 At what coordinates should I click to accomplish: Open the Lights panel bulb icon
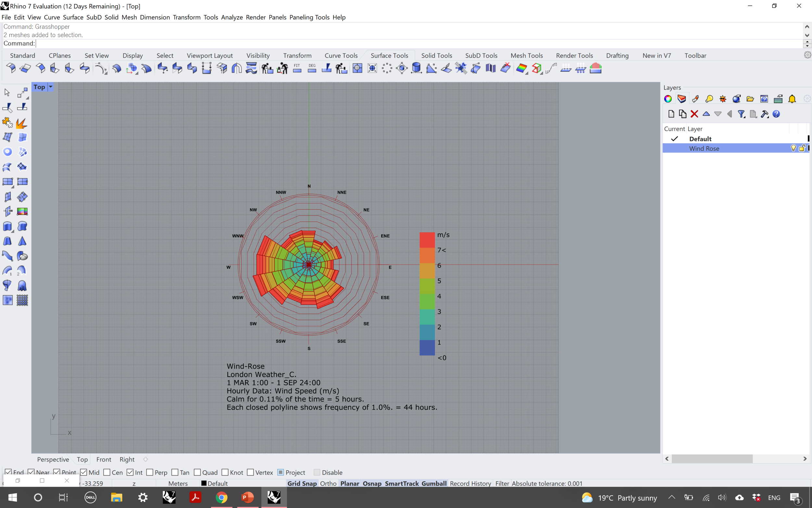[709, 99]
